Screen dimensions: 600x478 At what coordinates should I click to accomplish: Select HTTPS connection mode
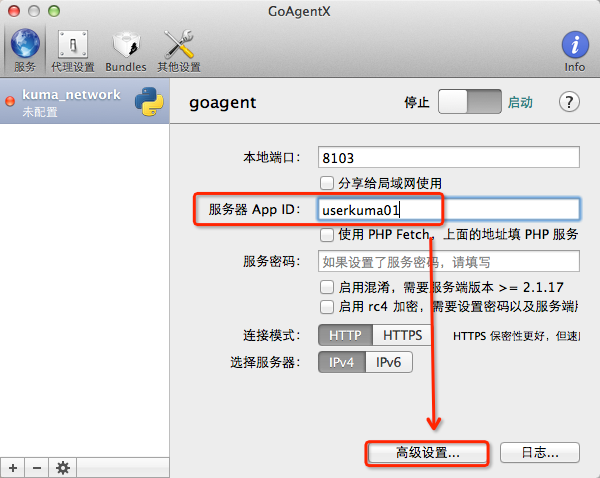pyautogui.click(x=402, y=335)
